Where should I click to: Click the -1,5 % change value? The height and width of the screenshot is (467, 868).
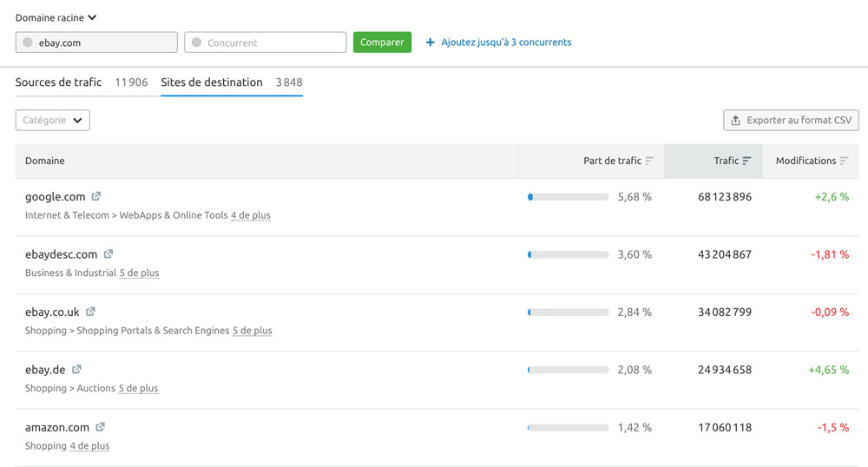click(x=833, y=427)
